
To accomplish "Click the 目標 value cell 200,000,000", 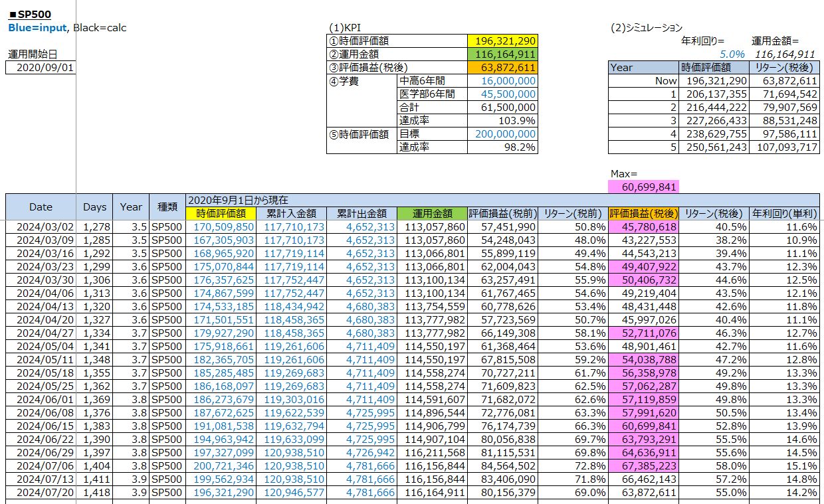I will click(502, 133).
